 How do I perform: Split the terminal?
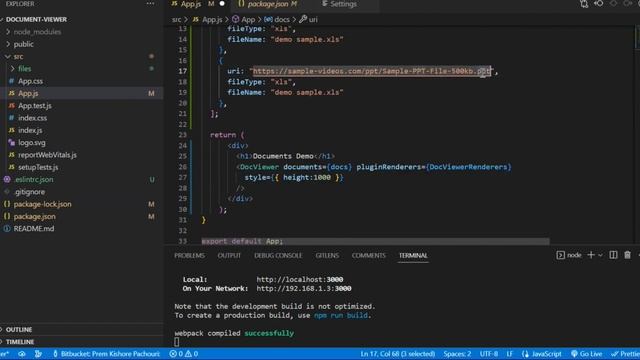click(613, 255)
